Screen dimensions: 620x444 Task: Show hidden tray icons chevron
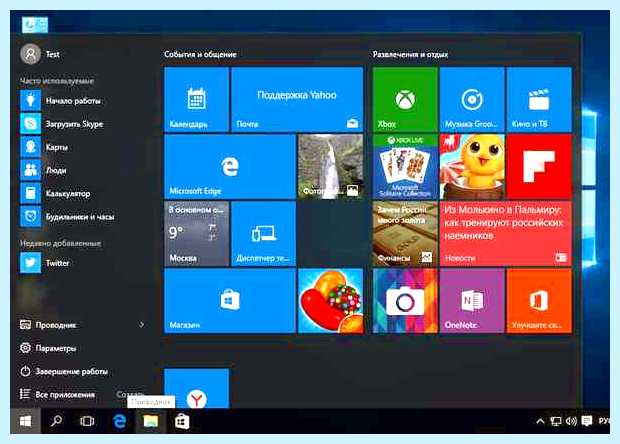(x=540, y=421)
